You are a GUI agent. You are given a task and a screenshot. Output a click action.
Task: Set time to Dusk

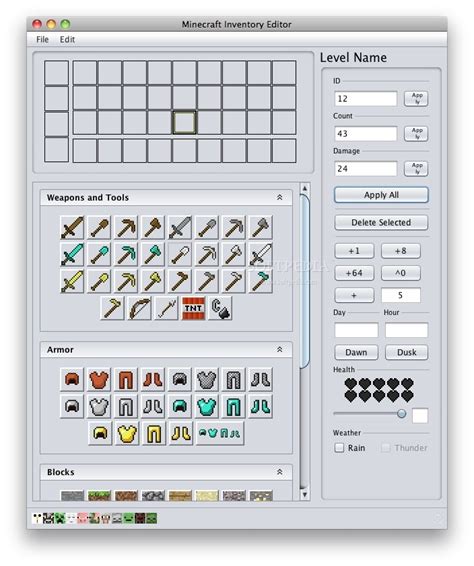tap(406, 352)
